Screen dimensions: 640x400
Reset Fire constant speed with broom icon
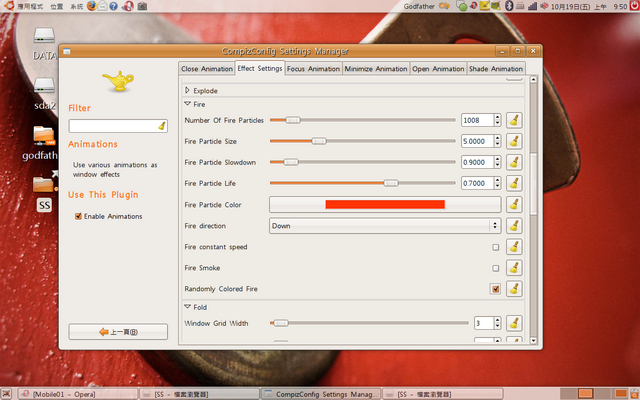[514, 247]
